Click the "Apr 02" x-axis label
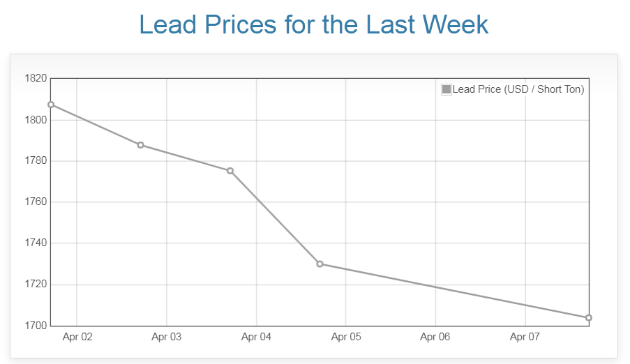630x364 pixels. 77,338
